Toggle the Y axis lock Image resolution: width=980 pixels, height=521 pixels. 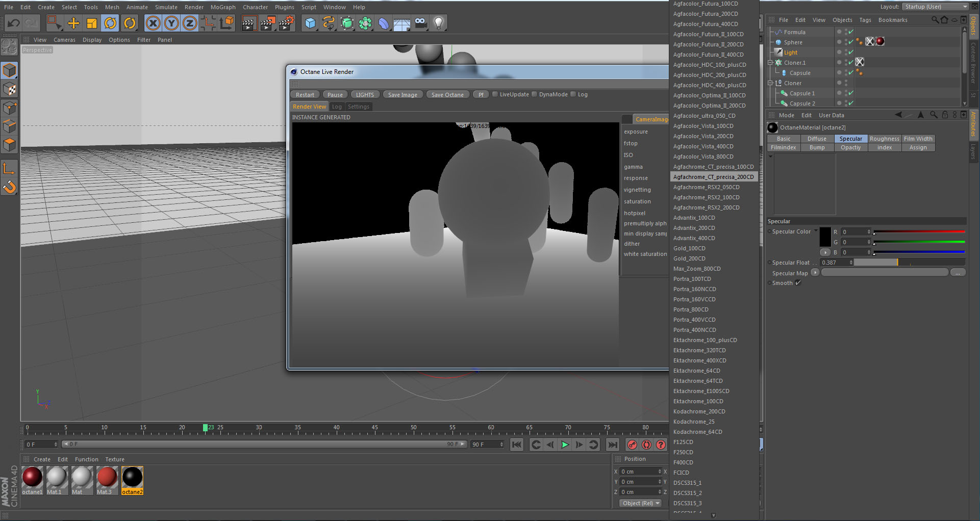pyautogui.click(x=171, y=23)
